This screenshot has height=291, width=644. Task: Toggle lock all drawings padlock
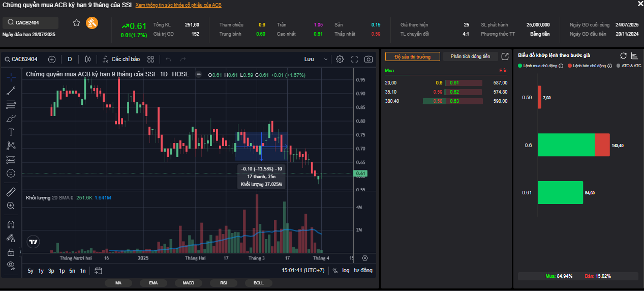coord(11,252)
